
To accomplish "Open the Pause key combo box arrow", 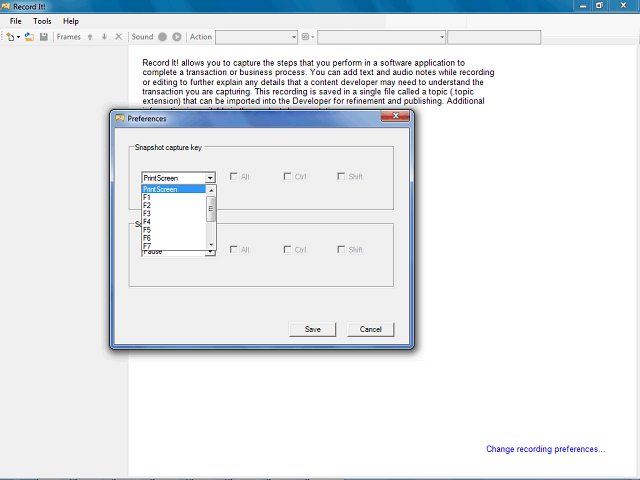I will point(210,253).
